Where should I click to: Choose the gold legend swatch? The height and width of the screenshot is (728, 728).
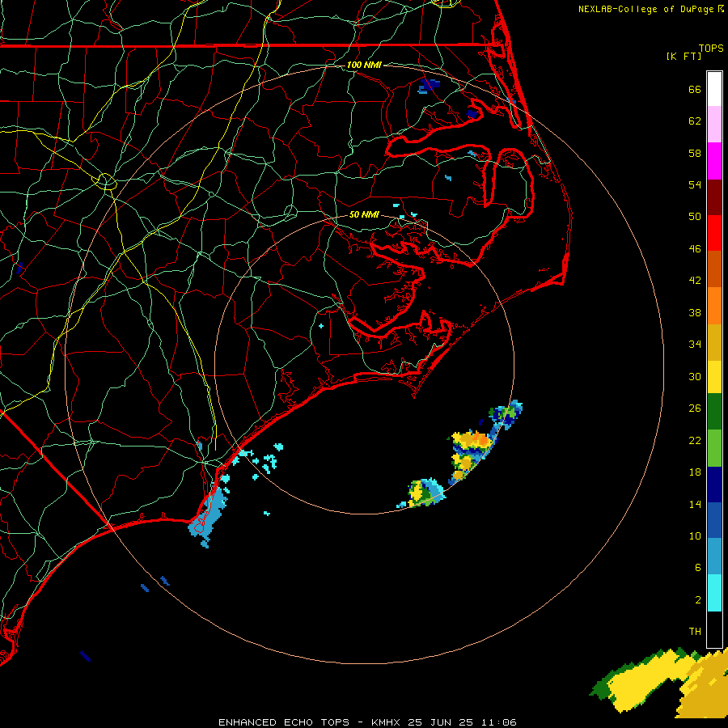[714, 342]
